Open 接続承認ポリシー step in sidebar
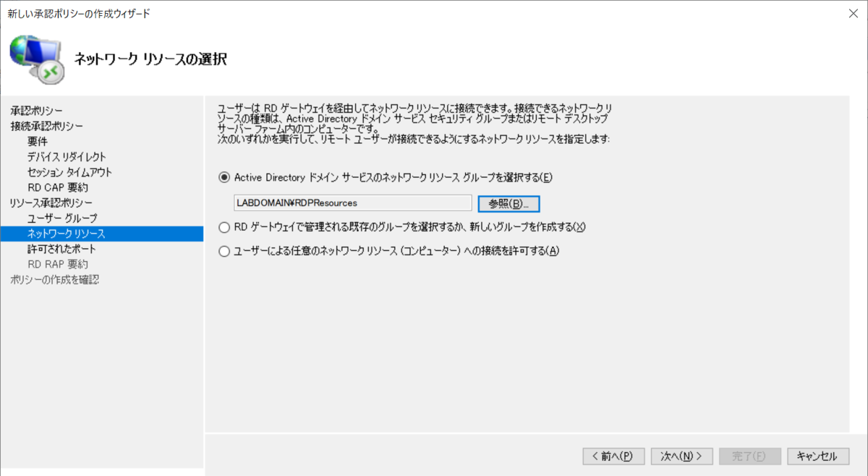The width and height of the screenshot is (868, 476). 46,126
